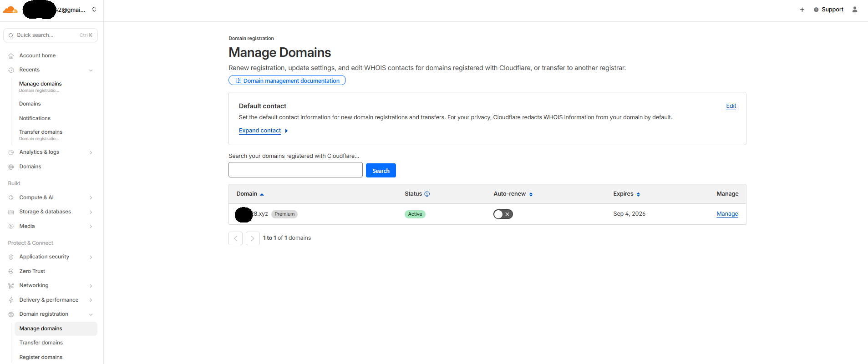Open Notifications in the sidebar

(35, 118)
